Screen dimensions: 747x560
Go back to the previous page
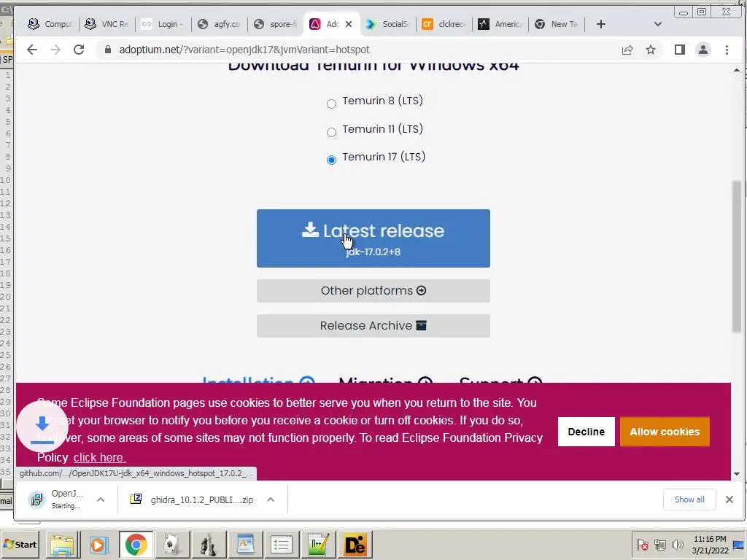(32, 50)
